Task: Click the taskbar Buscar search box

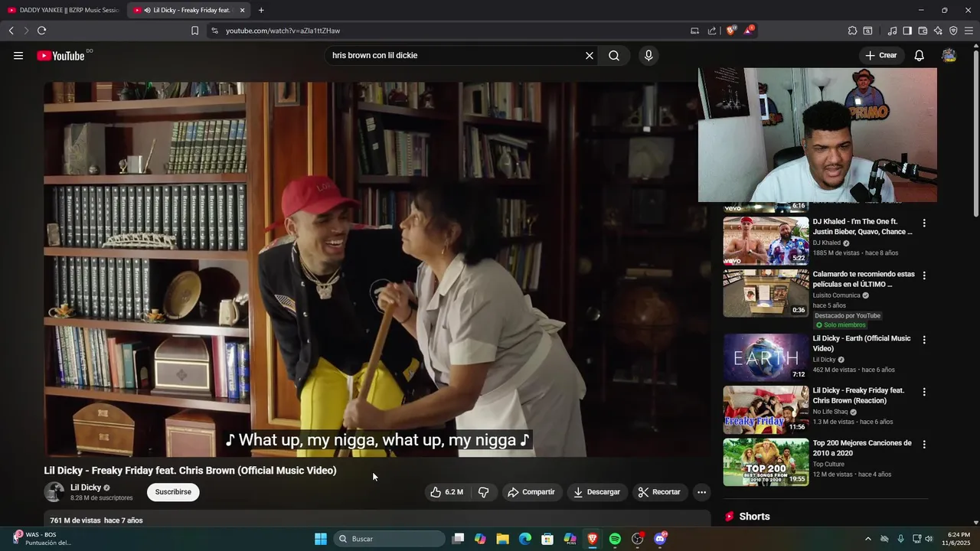Action: click(390, 539)
